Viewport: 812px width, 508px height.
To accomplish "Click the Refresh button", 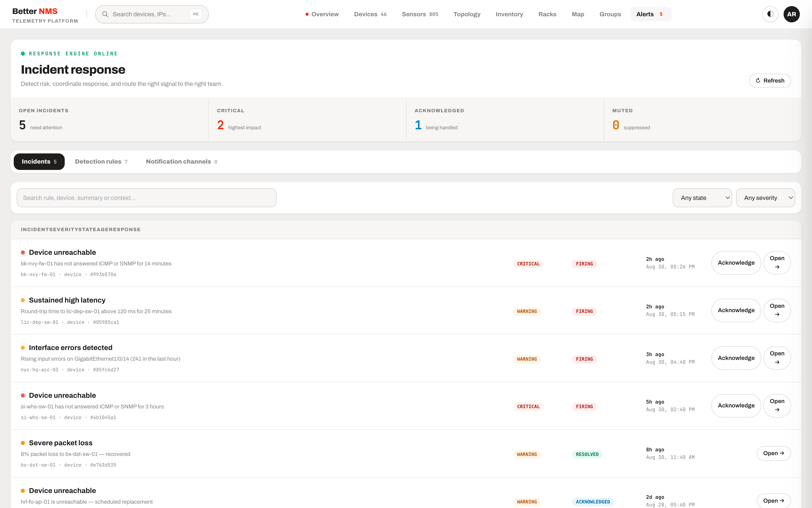I will 770,81.
